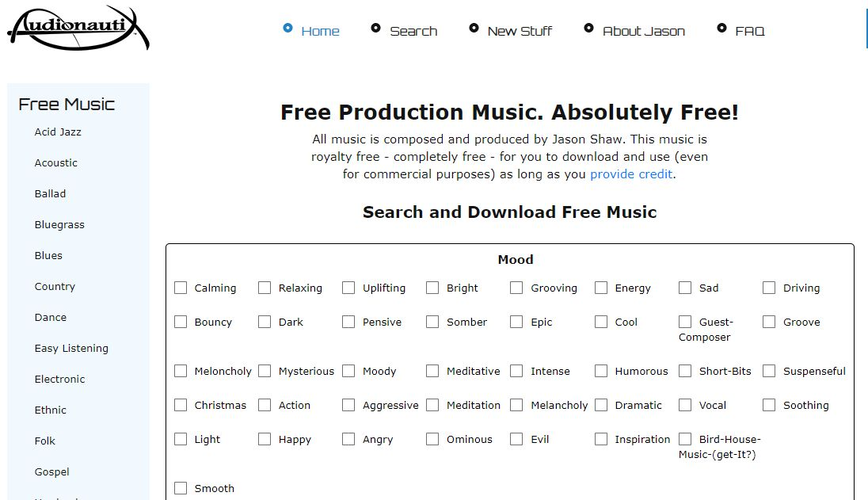
Task: Go to the New Stuff page
Action: tap(520, 32)
